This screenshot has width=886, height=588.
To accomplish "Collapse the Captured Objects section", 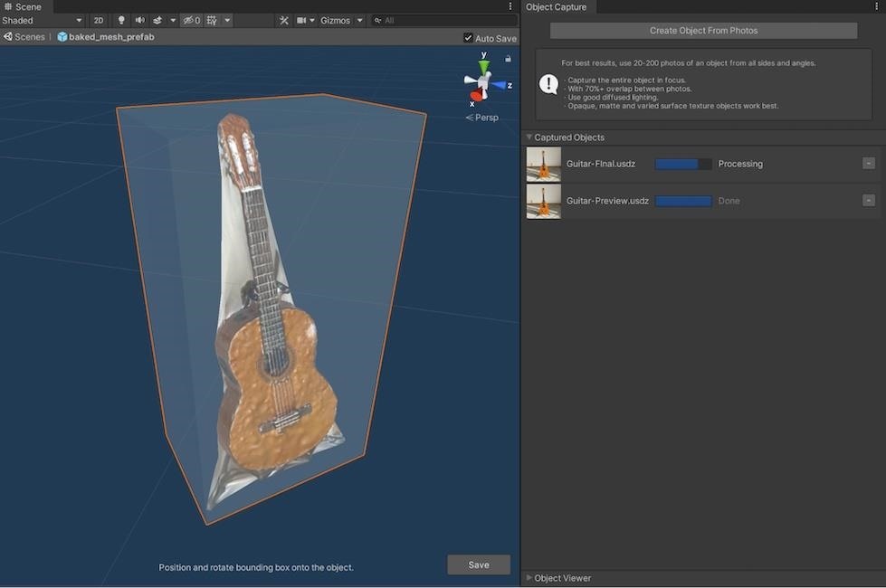I will (x=529, y=137).
